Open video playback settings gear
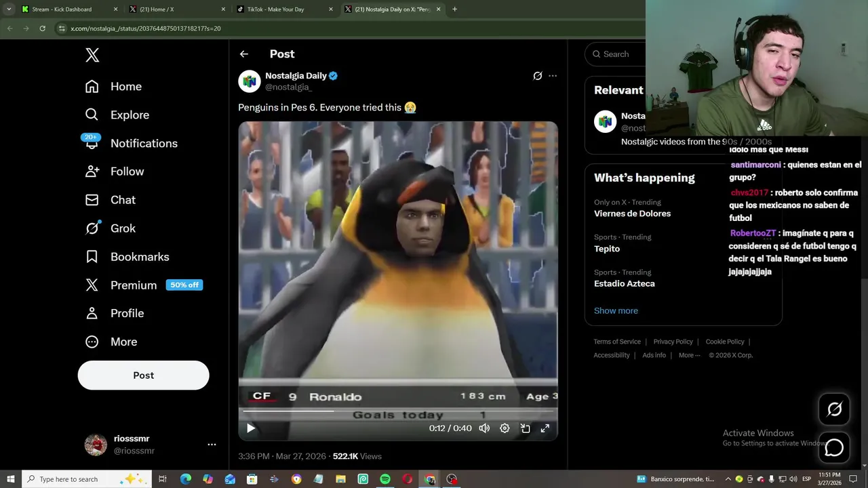 coord(505,428)
